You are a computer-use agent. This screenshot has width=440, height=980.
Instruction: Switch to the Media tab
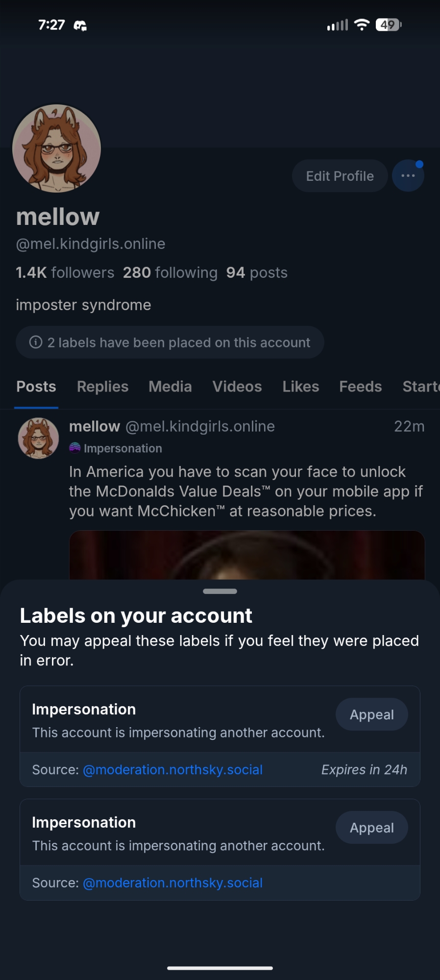[170, 387]
